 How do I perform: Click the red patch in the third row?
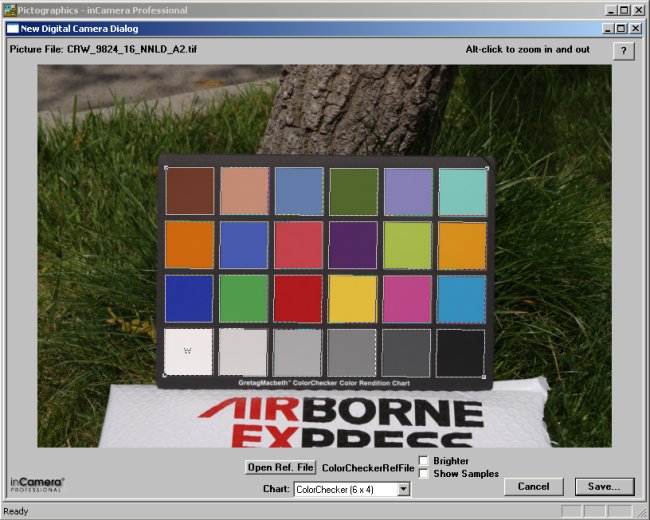click(298, 299)
